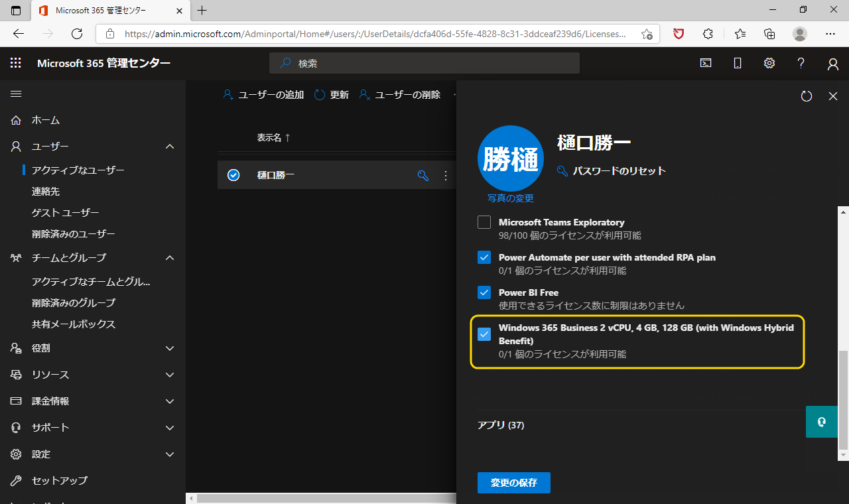
Task: Open a new browser tab
Action: (x=202, y=11)
